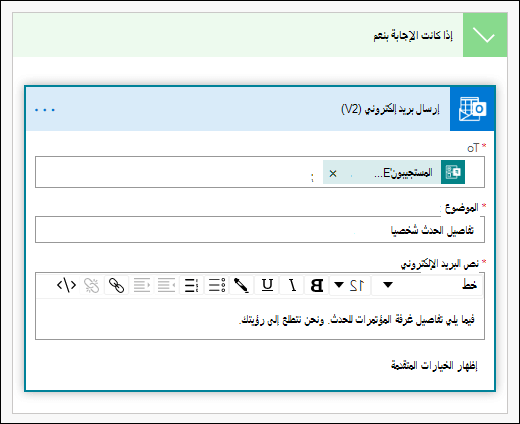
Task: Insert a bulleted list
Action: click(217, 285)
